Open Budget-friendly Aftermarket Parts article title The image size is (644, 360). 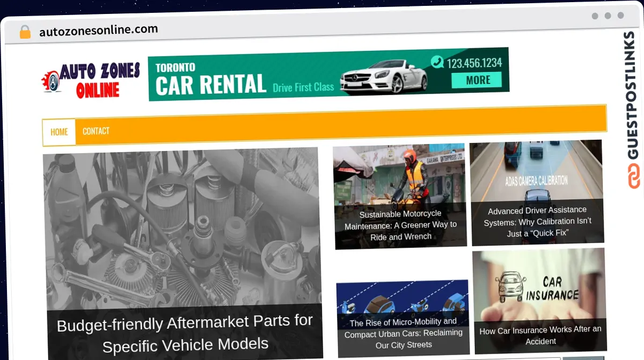185,333
